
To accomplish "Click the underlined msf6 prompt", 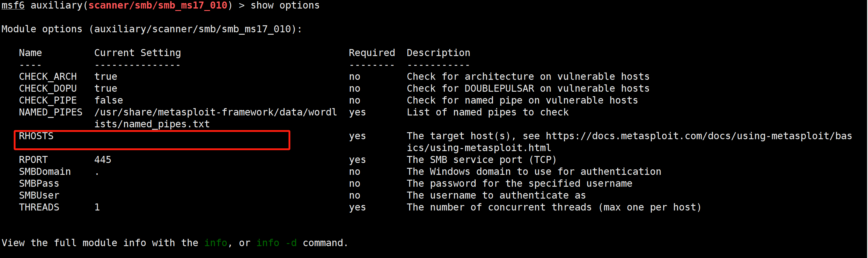I will 13,5.
